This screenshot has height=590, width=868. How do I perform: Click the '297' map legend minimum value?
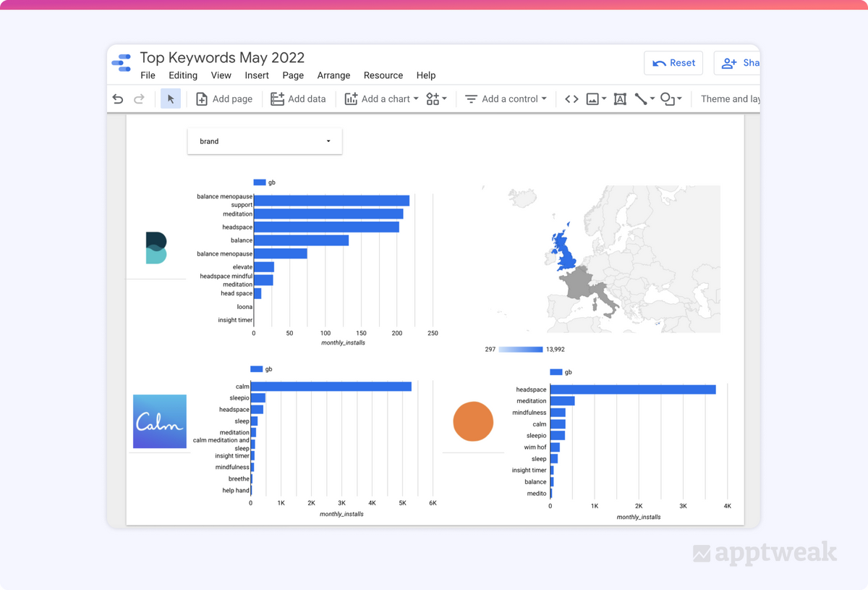tap(490, 350)
